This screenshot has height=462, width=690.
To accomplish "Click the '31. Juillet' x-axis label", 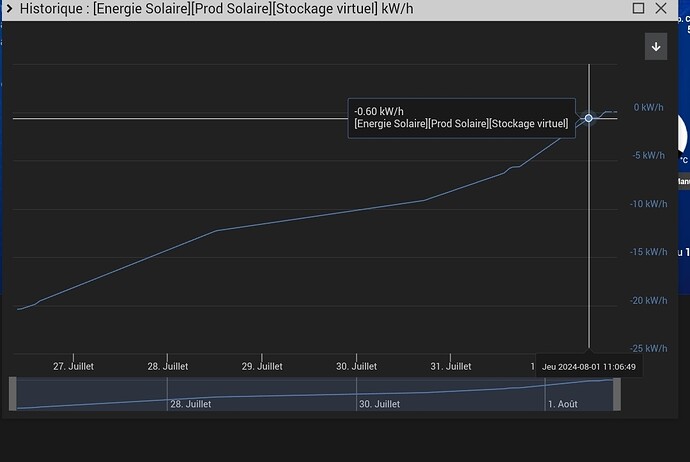I will [451, 366].
